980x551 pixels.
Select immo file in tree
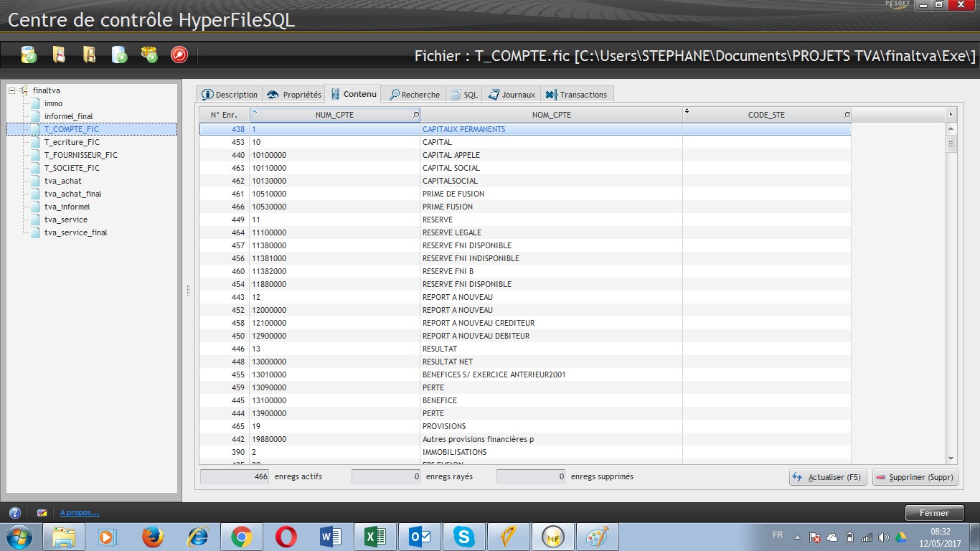[53, 103]
